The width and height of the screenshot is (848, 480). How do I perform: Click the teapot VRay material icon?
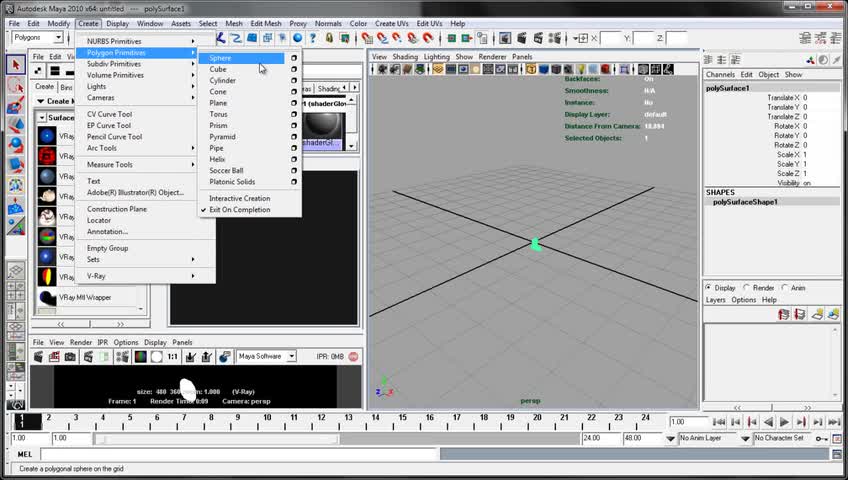tap(47, 196)
